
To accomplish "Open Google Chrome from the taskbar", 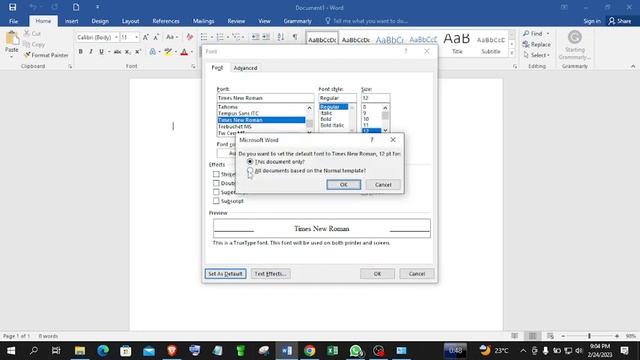I will 310,351.
